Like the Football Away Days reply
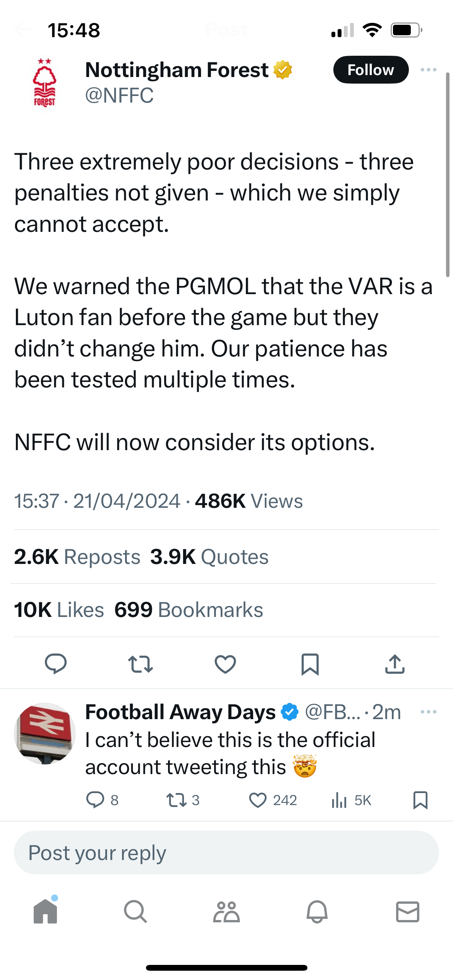Viewport: 453px width, 980px height. [x=258, y=800]
